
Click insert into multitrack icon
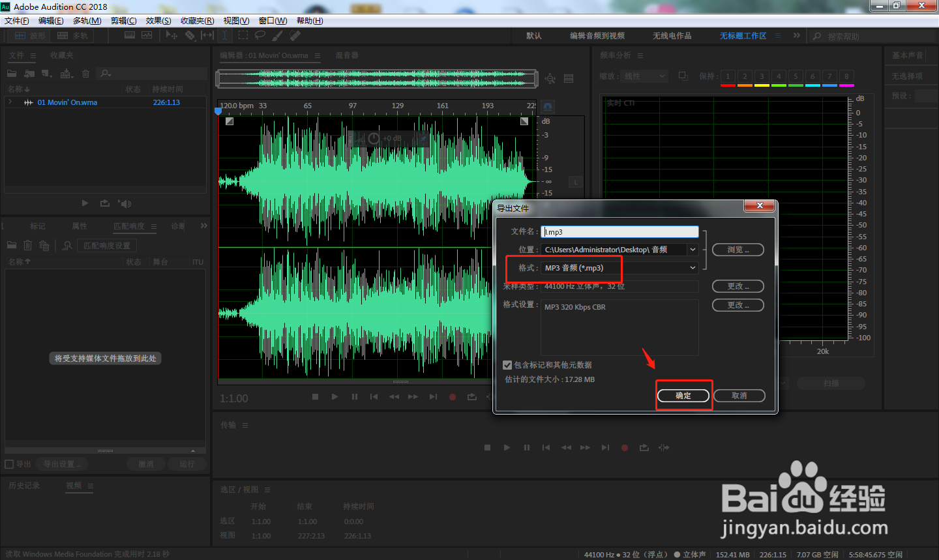(67, 74)
